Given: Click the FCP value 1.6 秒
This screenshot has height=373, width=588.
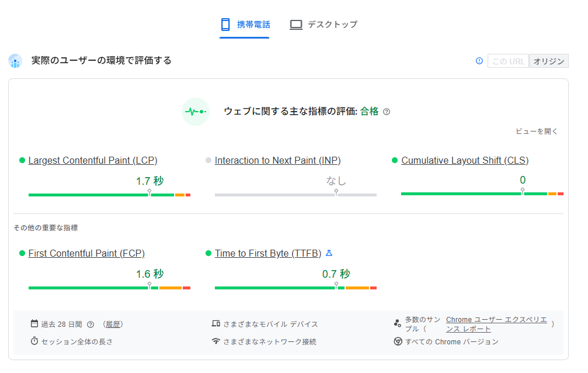Looking at the screenshot, I should 149,274.
